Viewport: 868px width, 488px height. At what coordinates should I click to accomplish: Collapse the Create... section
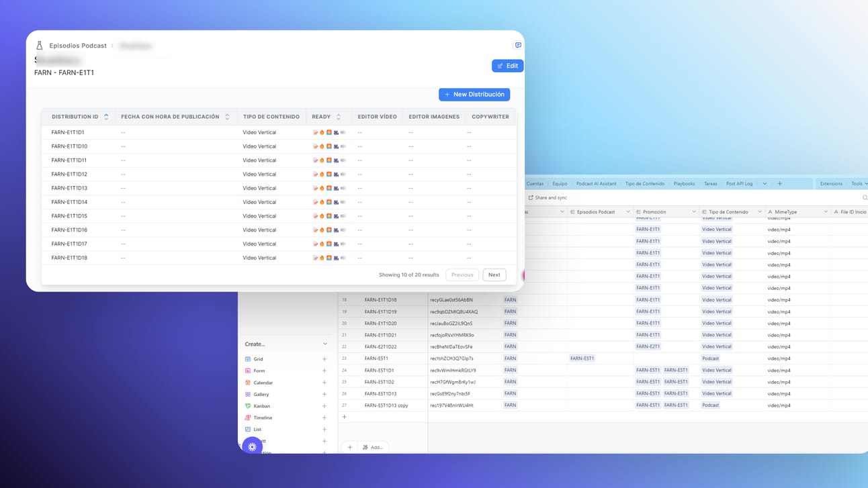click(x=325, y=344)
